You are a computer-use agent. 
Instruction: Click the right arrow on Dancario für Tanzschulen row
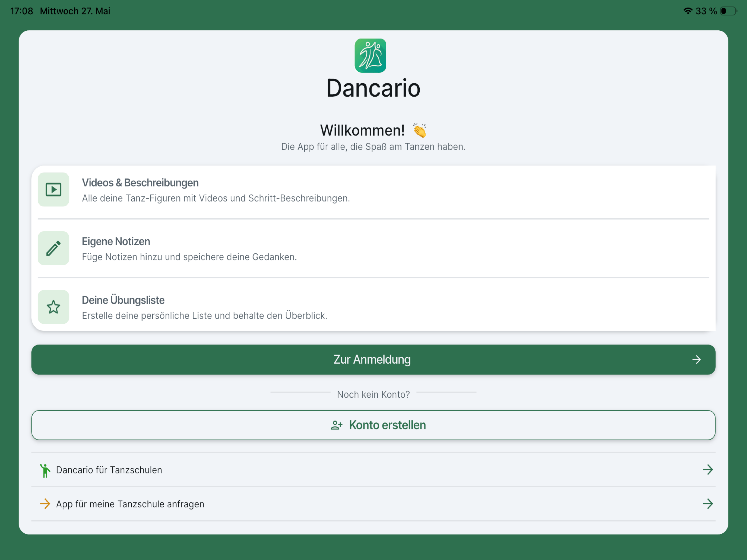pyautogui.click(x=707, y=470)
